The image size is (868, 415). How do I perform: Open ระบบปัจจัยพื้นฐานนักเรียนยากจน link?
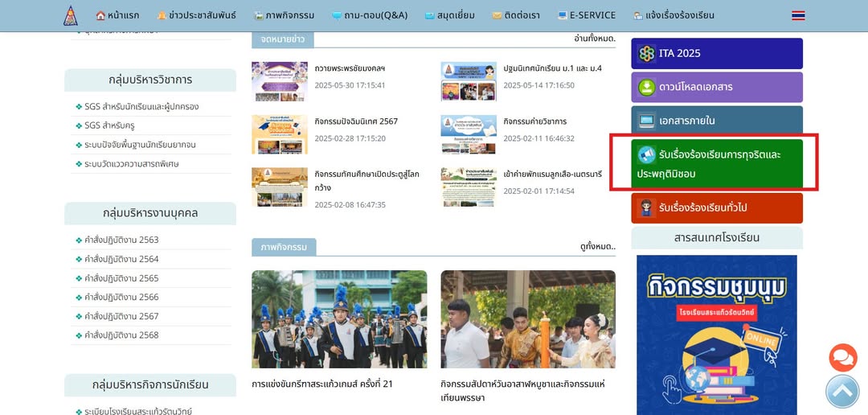tap(140, 145)
